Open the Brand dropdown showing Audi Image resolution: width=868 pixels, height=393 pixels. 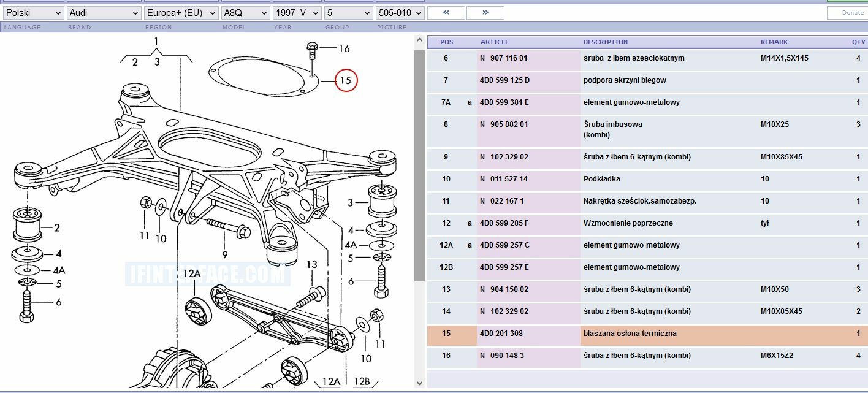click(x=104, y=12)
